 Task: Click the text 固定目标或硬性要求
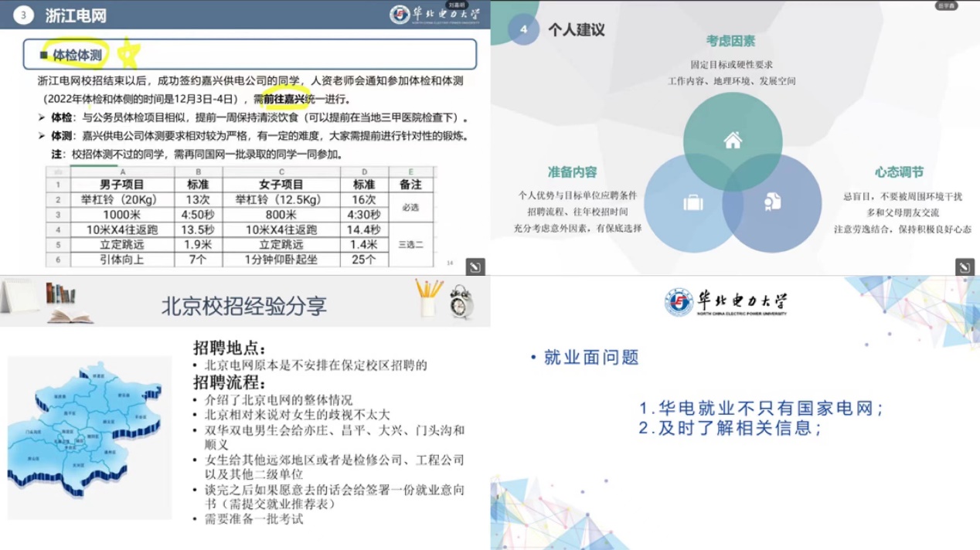coord(732,65)
